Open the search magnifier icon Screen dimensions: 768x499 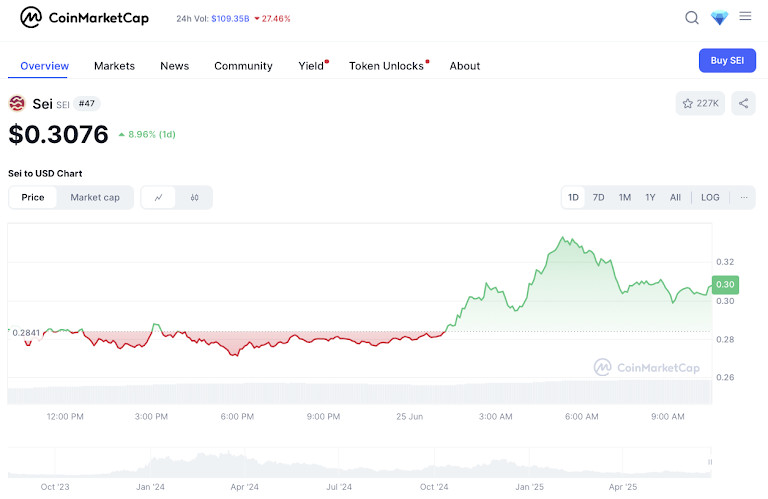point(692,18)
